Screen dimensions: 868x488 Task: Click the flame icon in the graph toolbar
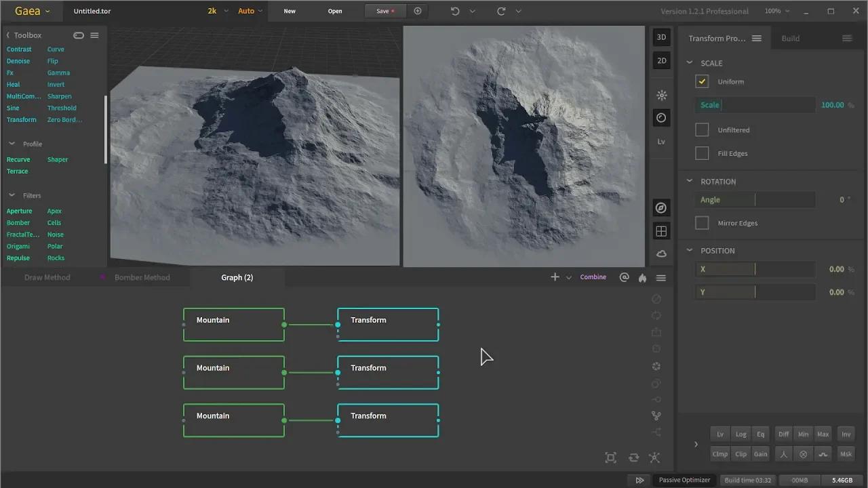click(642, 277)
